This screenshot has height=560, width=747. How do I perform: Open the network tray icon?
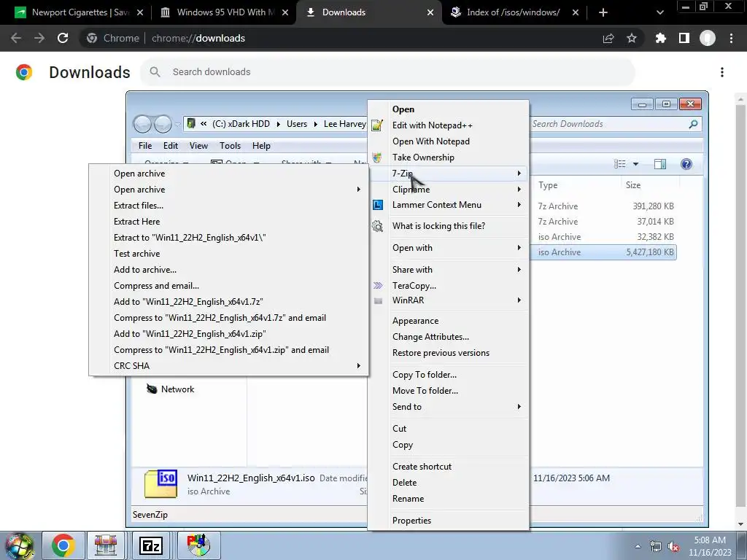click(x=656, y=546)
